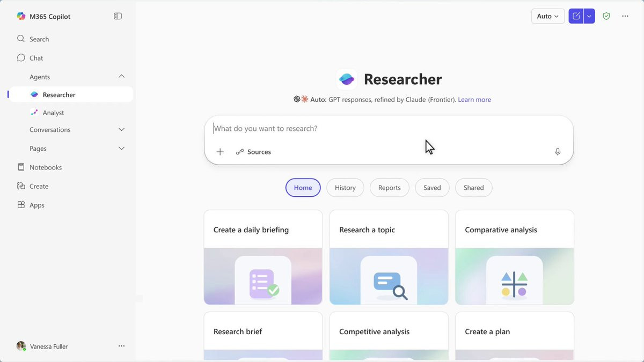Viewport: 644px width, 362px height.
Task: Click the green shield protection icon
Action: (x=606, y=16)
